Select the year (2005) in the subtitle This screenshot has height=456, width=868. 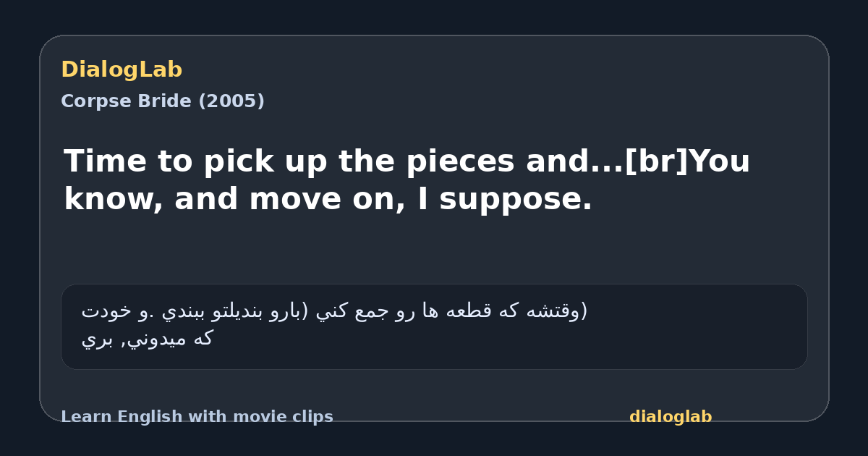[231, 101]
